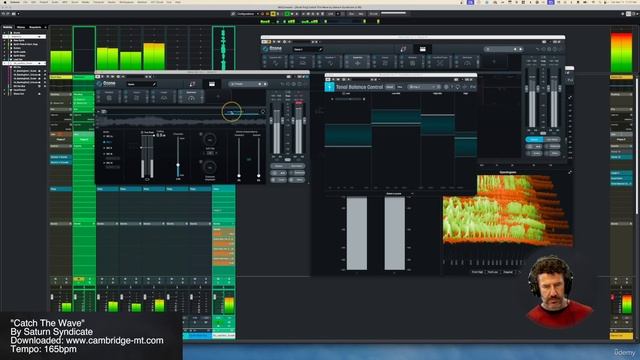Select the second module in front Ozone chain
The height and width of the screenshot is (360, 640).
tap(136, 97)
